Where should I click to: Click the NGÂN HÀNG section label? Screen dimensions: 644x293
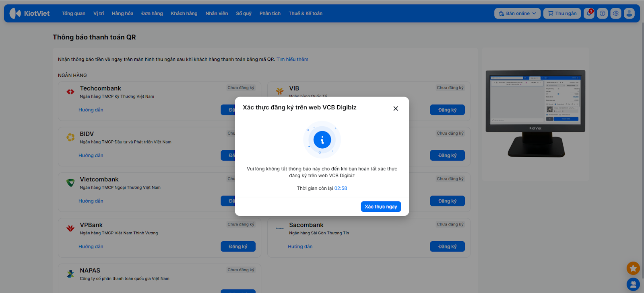pyautogui.click(x=72, y=75)
